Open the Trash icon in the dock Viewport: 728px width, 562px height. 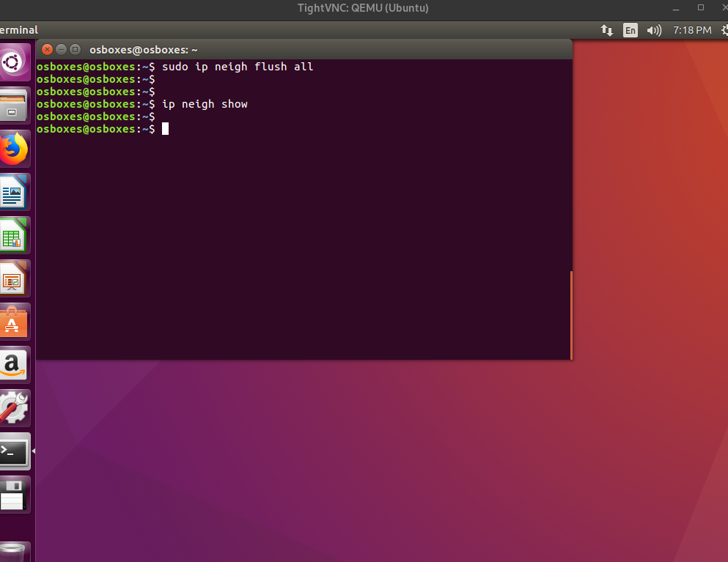pyautogui.click(x=14, y=552)
